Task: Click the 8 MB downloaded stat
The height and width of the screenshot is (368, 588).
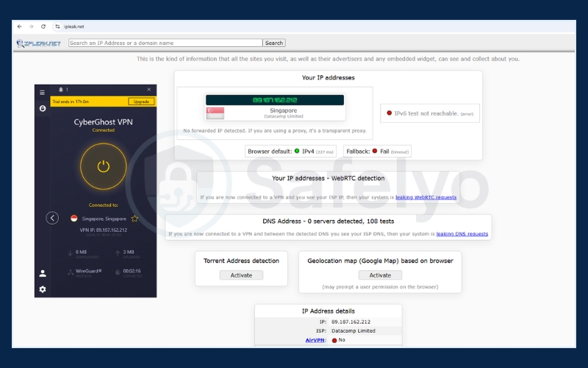Action: (x=81, y=252)
